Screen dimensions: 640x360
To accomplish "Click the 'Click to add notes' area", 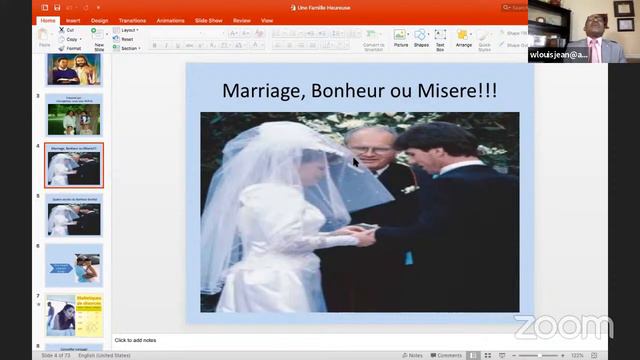I will 135,340.
